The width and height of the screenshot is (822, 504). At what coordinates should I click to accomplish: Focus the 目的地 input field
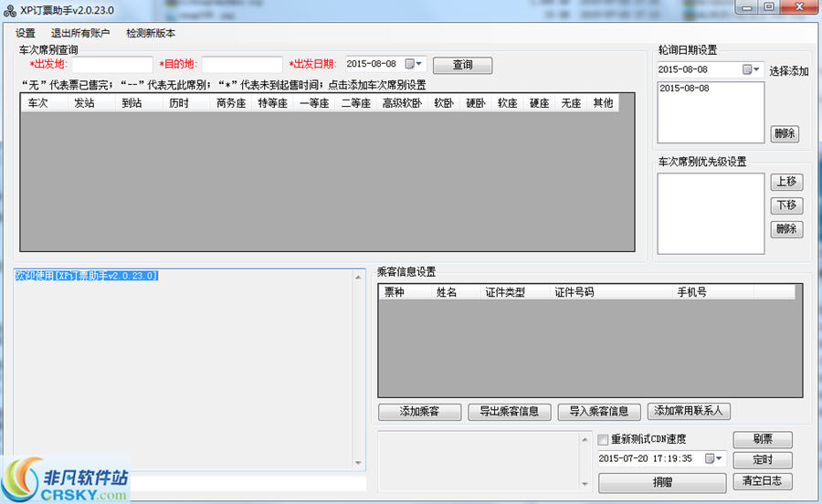click(242, 65)
